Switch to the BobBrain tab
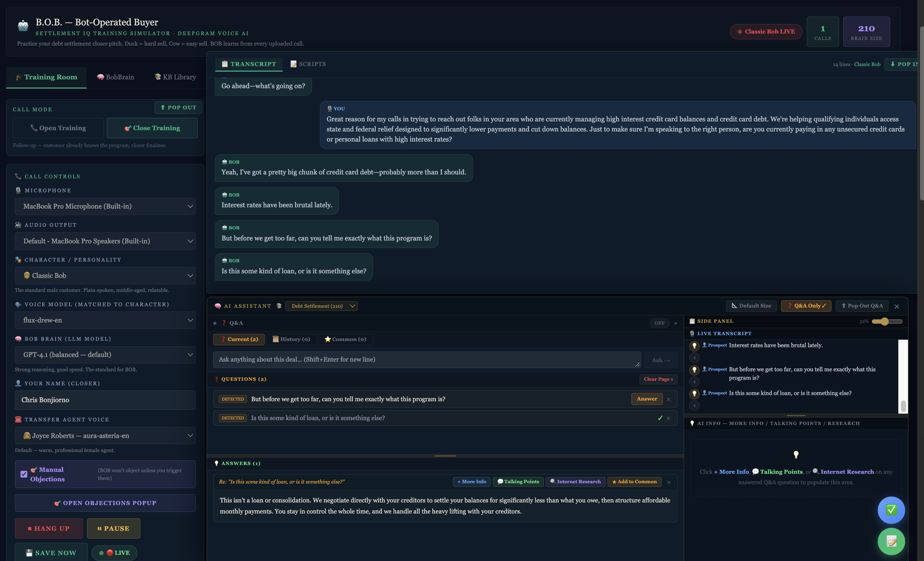 (x=116, y=77)
